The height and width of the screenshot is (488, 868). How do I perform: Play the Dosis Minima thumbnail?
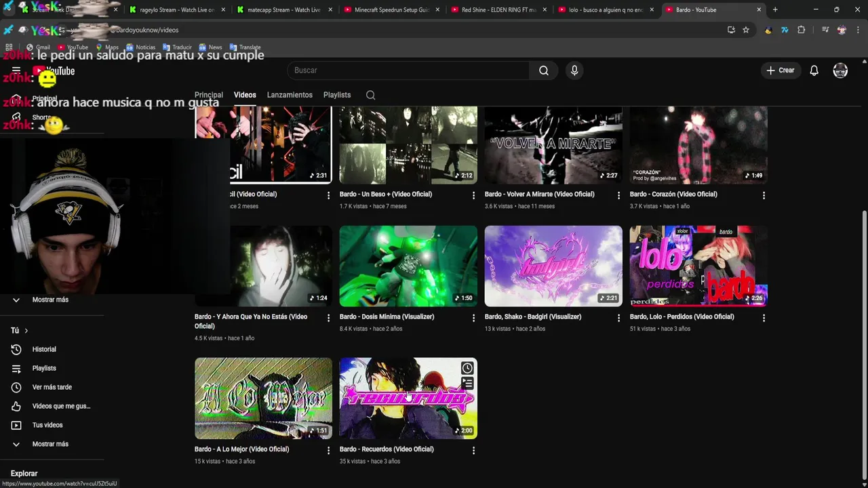408,266
